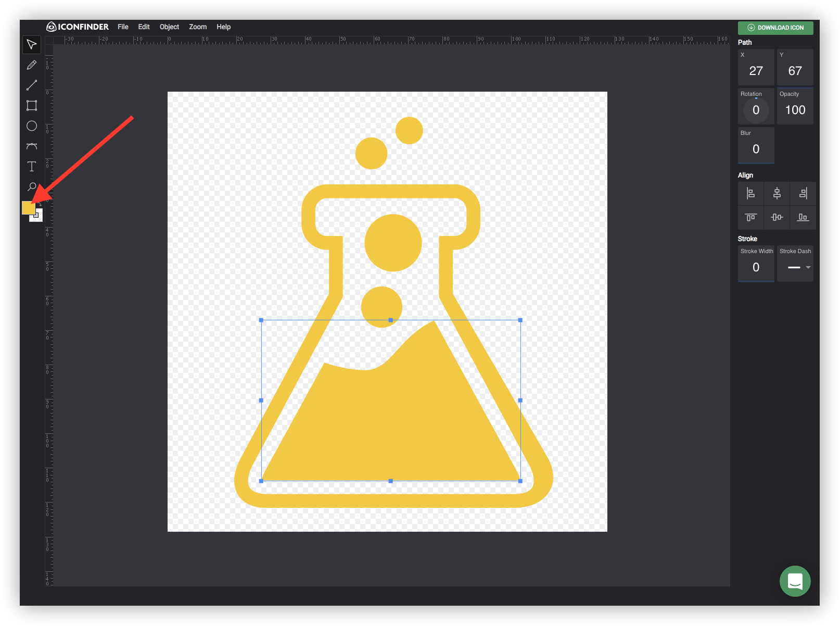840x626 pixels.
Task: Select the Text tool
Action: coord(31,167)
